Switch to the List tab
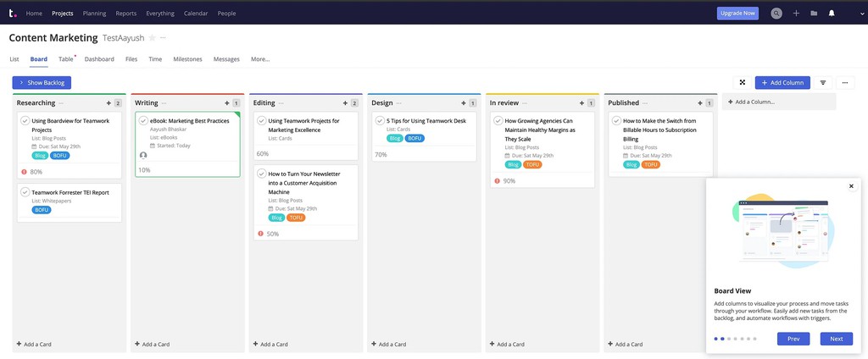Screen dimensions: 868x359 [14, 59]
